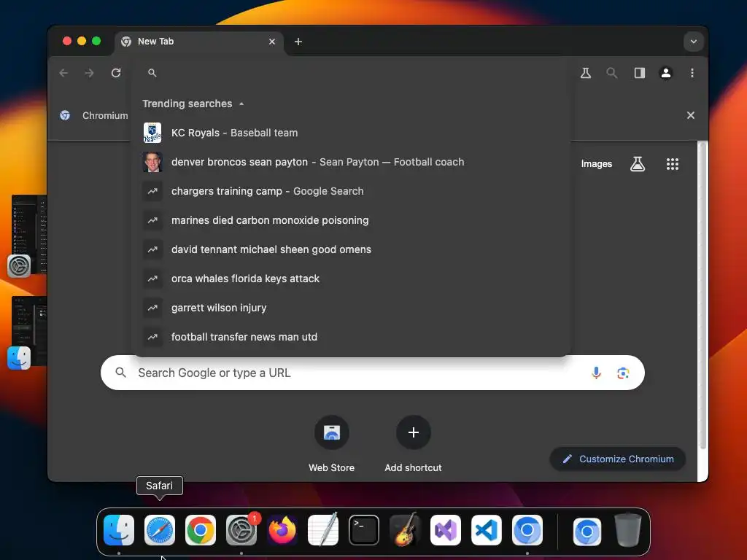Viewport: 747px width, 560px height.
Task: Open Search Labs flask icon on page
Action: pyautogui.click(x=638, y=164)
